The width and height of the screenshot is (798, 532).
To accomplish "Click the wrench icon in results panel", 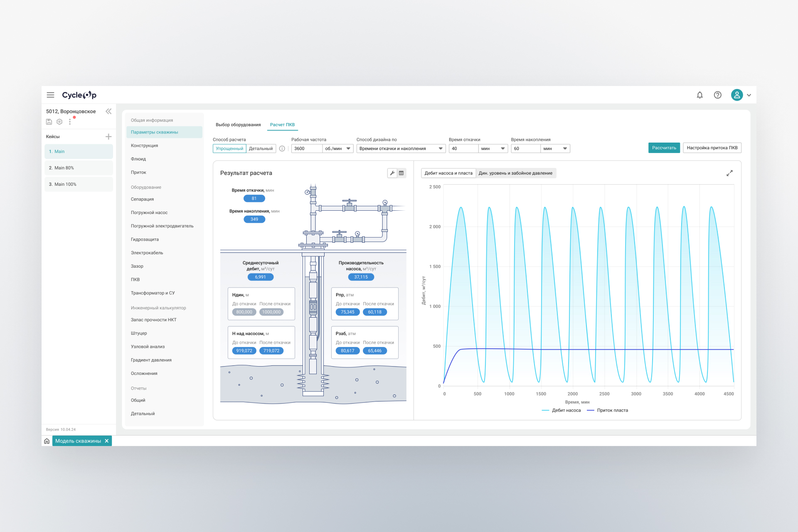I will [392, 173].
